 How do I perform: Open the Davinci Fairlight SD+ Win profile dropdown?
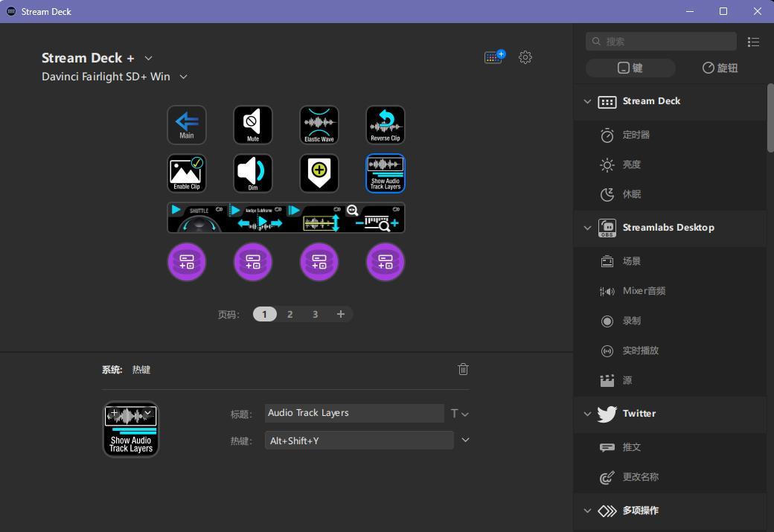(183, 77)
